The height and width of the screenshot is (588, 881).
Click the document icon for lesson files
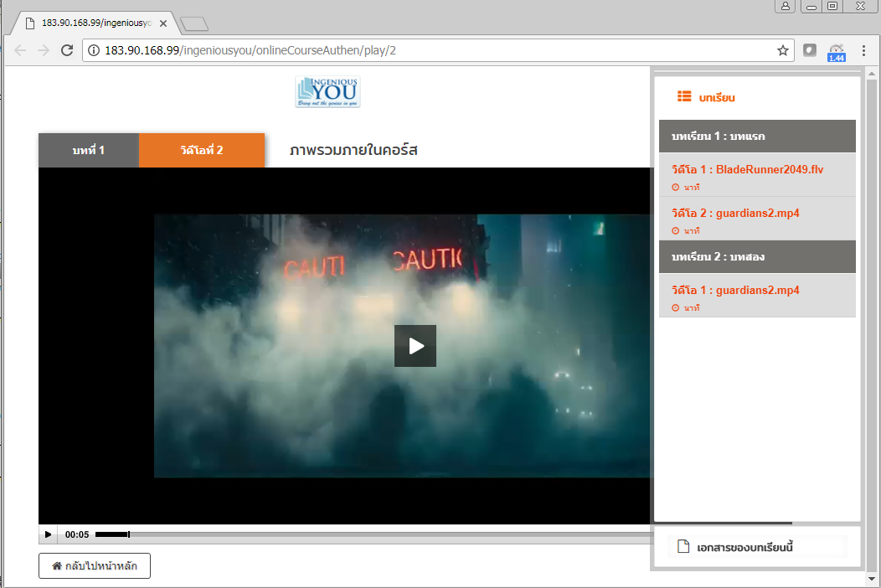click(x=683, y=546)
